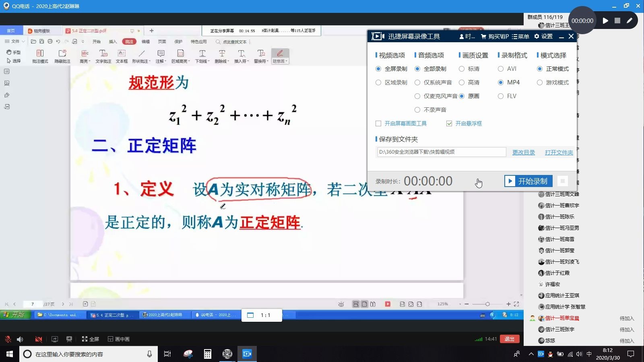Click the open file folder icon in PDF toolbar
Screen dimensions: 644x362
pos(33,41)
